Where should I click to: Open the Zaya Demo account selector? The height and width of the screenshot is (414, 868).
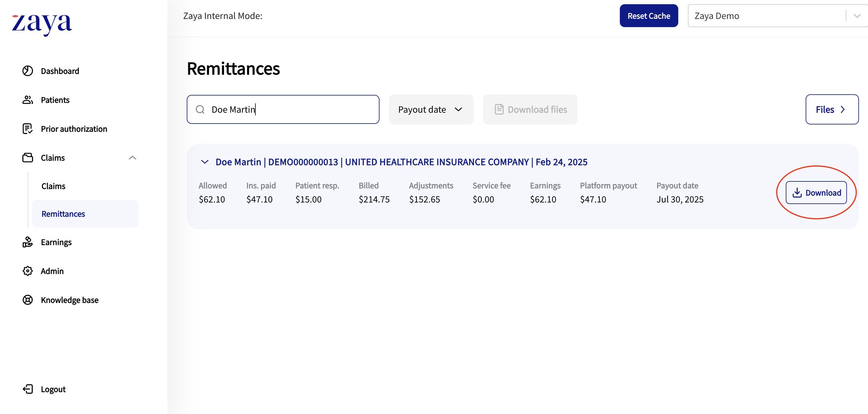tap(775, 16)
